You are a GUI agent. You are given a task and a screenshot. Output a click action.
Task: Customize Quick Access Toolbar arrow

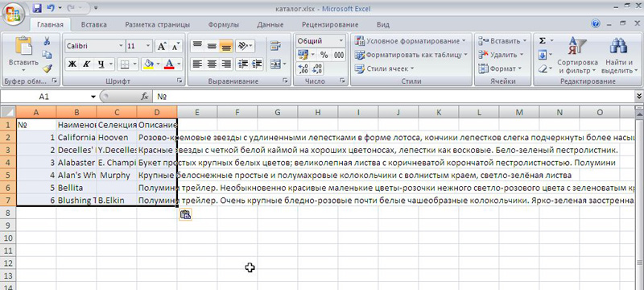coord(96,8)
